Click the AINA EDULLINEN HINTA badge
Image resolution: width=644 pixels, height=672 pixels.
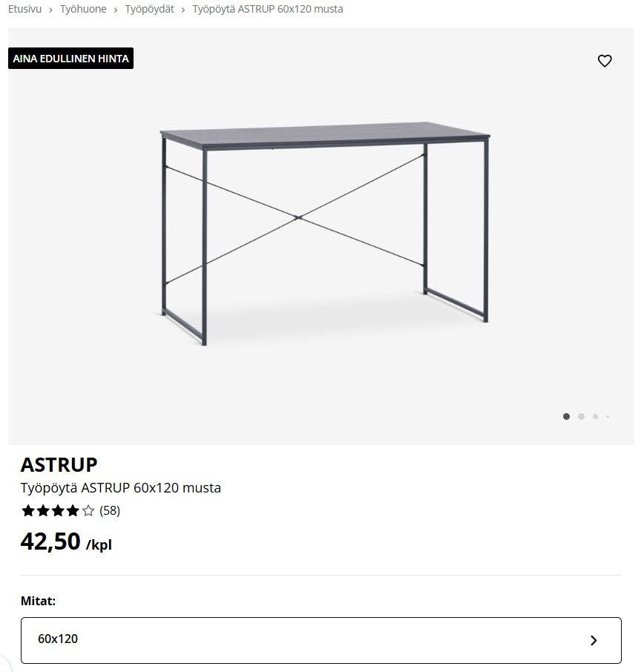70,59
